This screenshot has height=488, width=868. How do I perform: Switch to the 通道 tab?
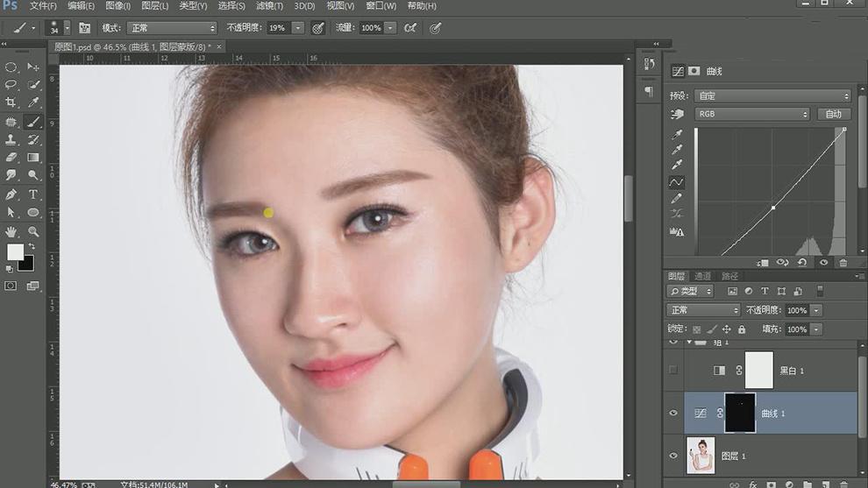pyautogui.click(x=702, y=276)
